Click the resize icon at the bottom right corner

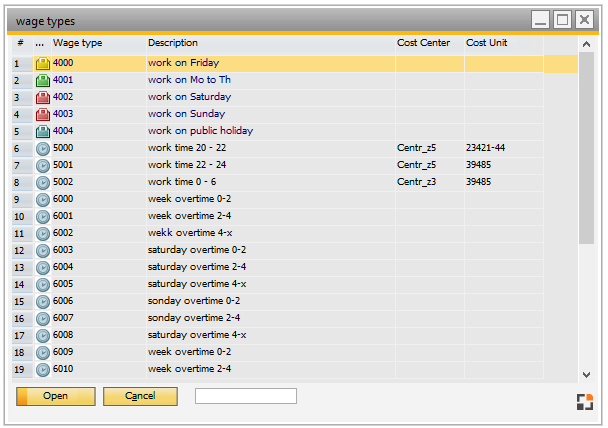coord(585,402)
